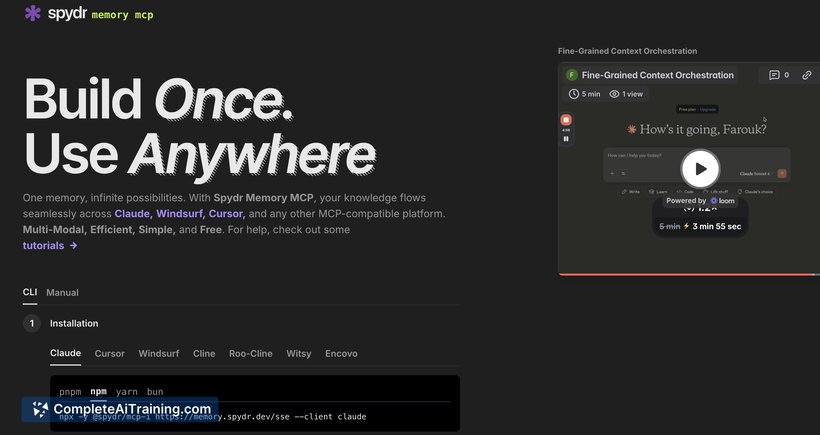Screen dimensions: 820x435
Task: Select the Roo-Cline client tab
Action: click(x=250, y=353)
